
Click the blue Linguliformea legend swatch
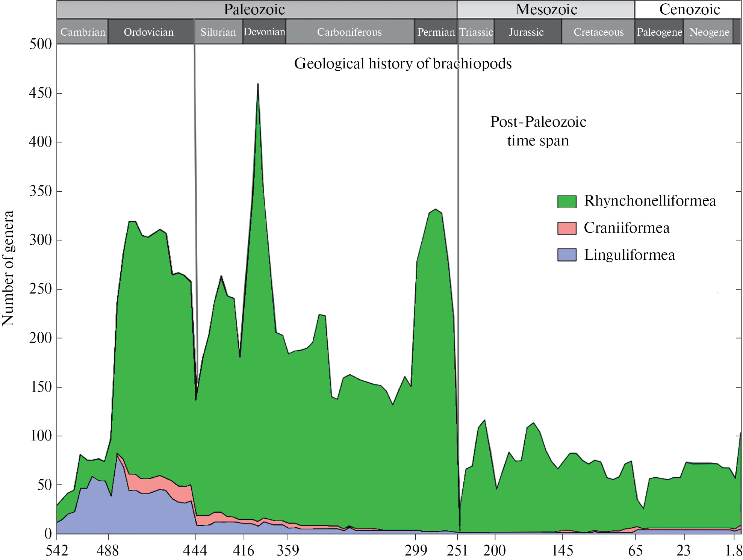tap(567, 255)
